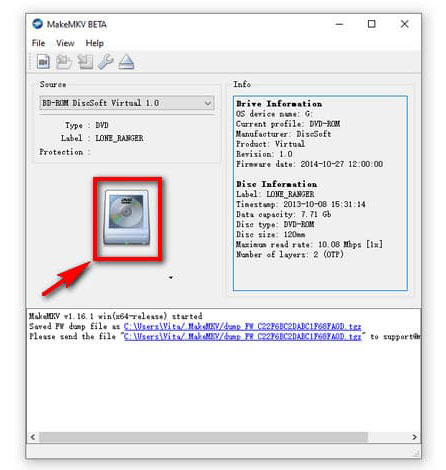Click the Open disc folder toolbar icon
Image resolution: width=446 pixels, height=470 pixels.
pyautogui.click(x=64, y=62)
